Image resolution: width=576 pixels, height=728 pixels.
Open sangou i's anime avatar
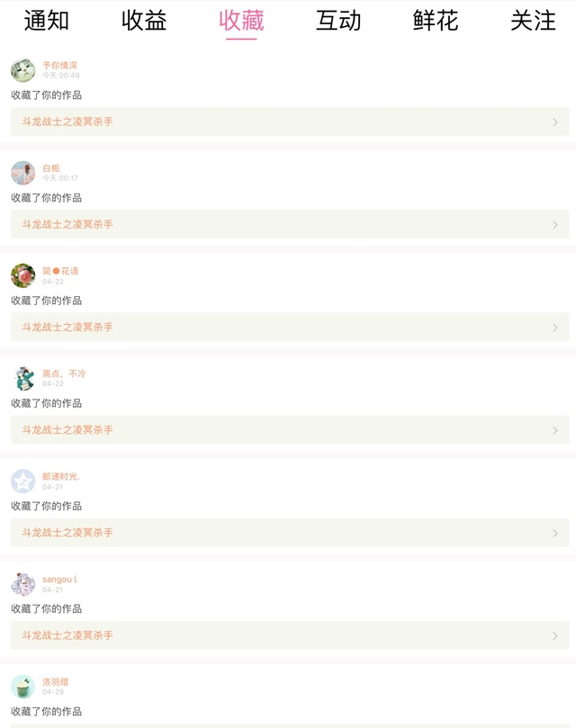click(x=23, y=584)
